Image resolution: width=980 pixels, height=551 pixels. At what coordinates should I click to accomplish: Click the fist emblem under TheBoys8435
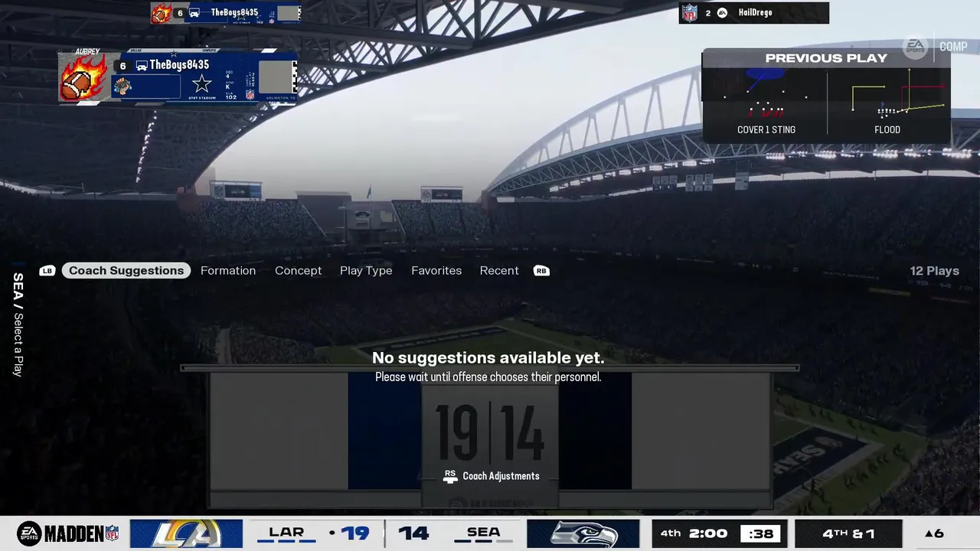[x=122, y=87]
